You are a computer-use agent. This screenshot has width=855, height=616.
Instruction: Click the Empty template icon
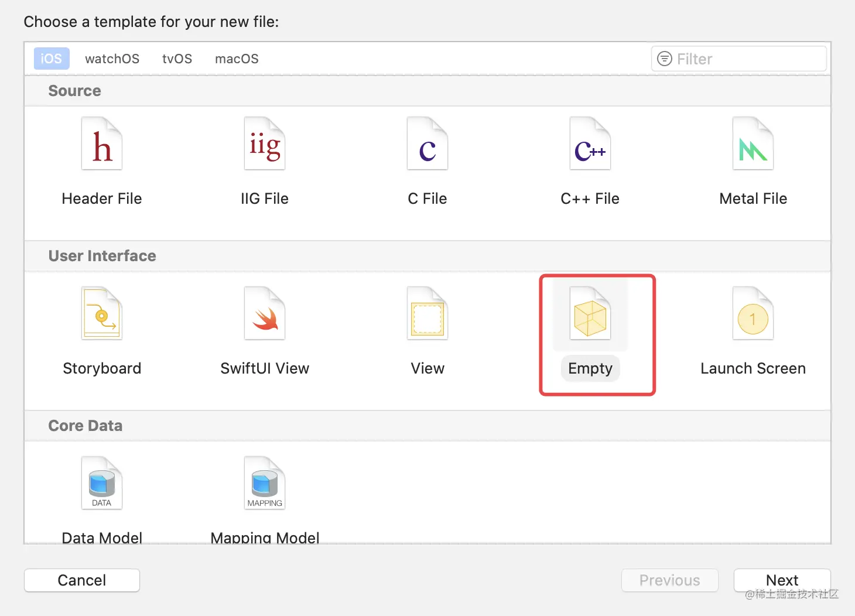(x=590, y=314)
